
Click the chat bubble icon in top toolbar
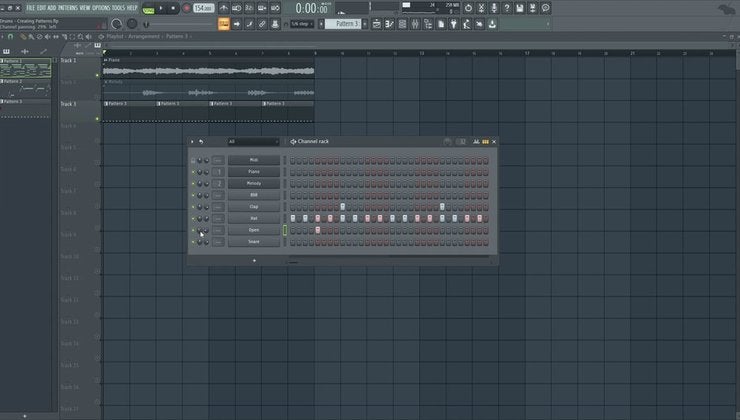[546, 8]
